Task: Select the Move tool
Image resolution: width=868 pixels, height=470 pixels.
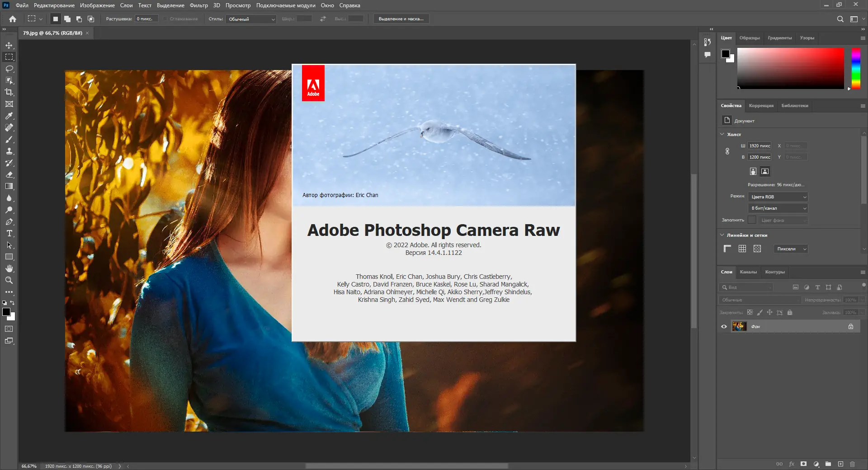Action: [9, 45]
